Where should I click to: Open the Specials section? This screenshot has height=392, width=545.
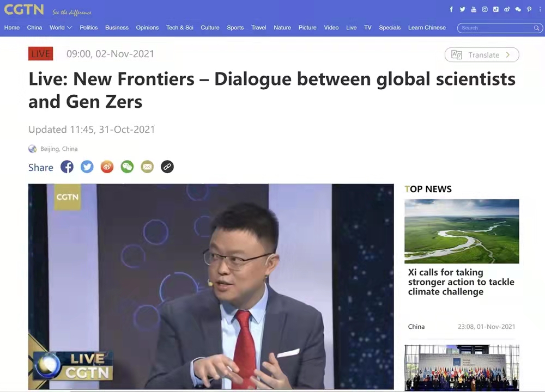[390, 28]
